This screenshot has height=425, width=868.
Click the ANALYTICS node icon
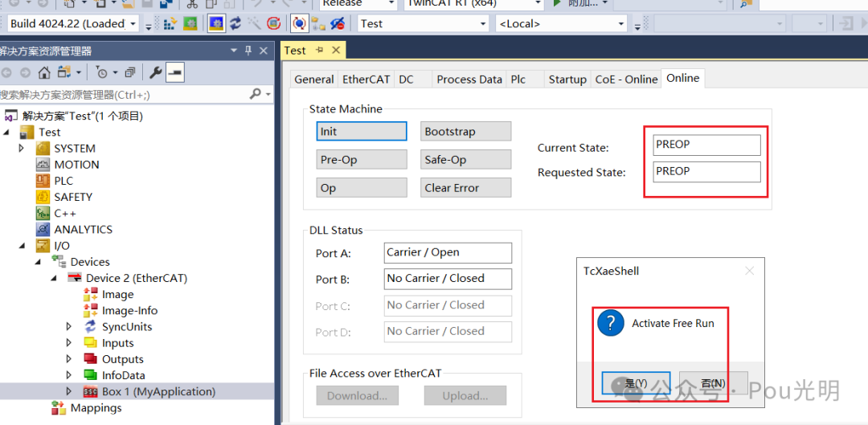click(43, 229)
